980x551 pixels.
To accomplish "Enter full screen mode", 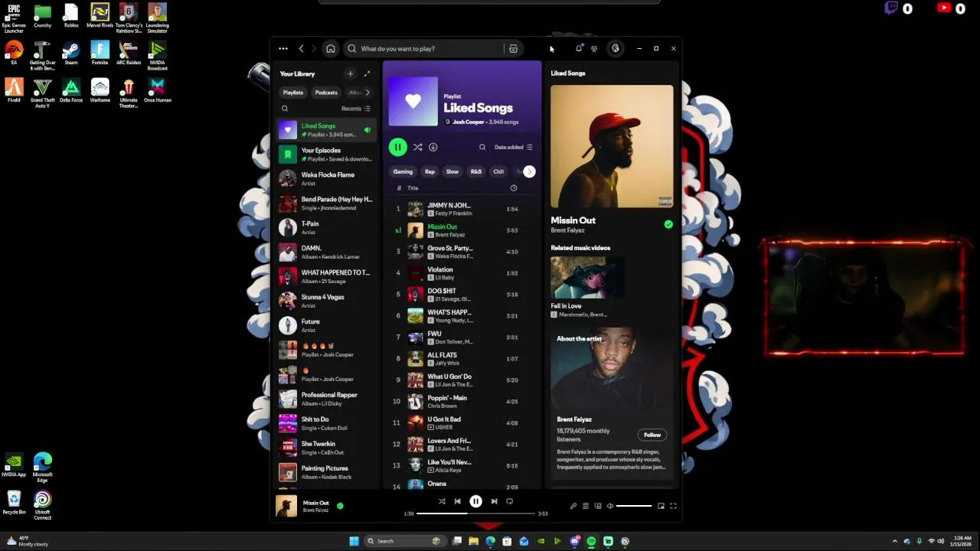I will (x=673, y=506).
